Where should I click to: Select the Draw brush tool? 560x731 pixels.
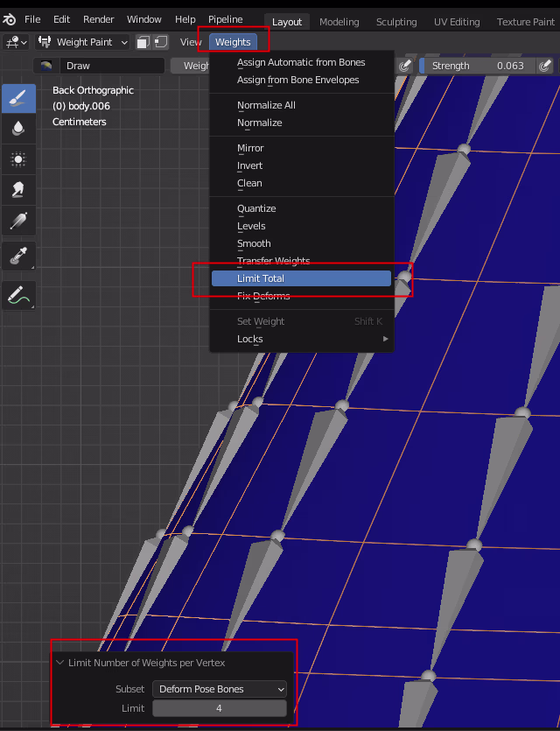pyautogui.click(x=18, y=98)
